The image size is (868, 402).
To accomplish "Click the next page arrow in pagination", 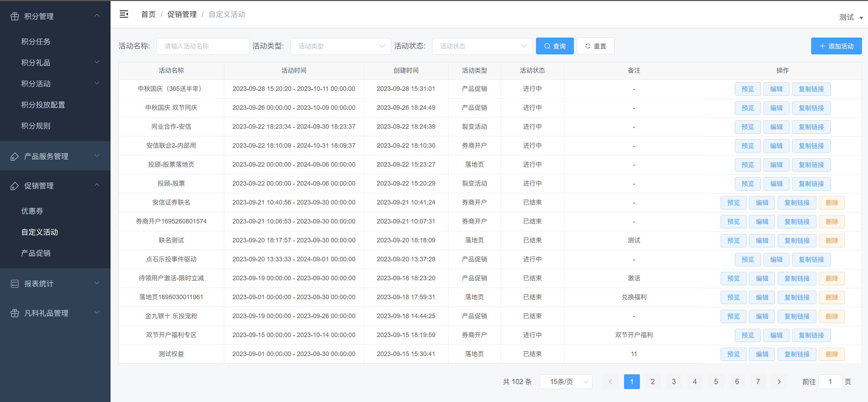I will [x=779, y=382].
